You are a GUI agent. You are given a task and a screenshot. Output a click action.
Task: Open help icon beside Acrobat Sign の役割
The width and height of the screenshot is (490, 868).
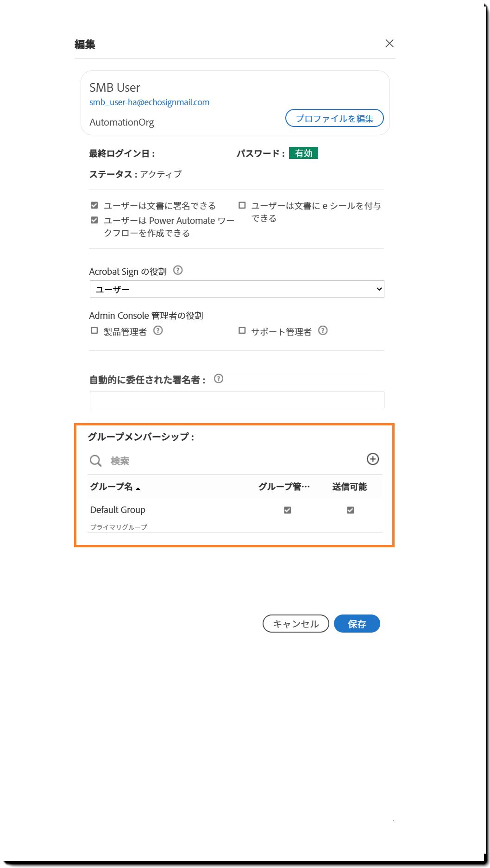(178, 270)
